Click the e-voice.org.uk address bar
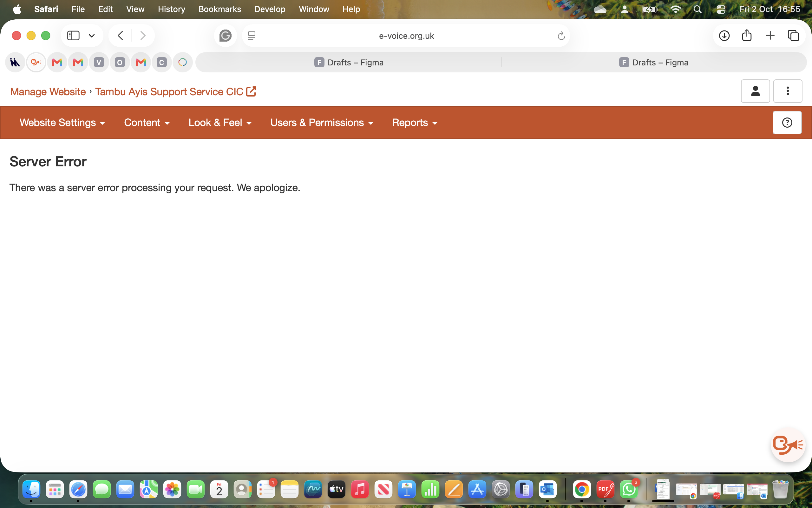This screenshot has height=508, width=812. [x=406, y=36]
